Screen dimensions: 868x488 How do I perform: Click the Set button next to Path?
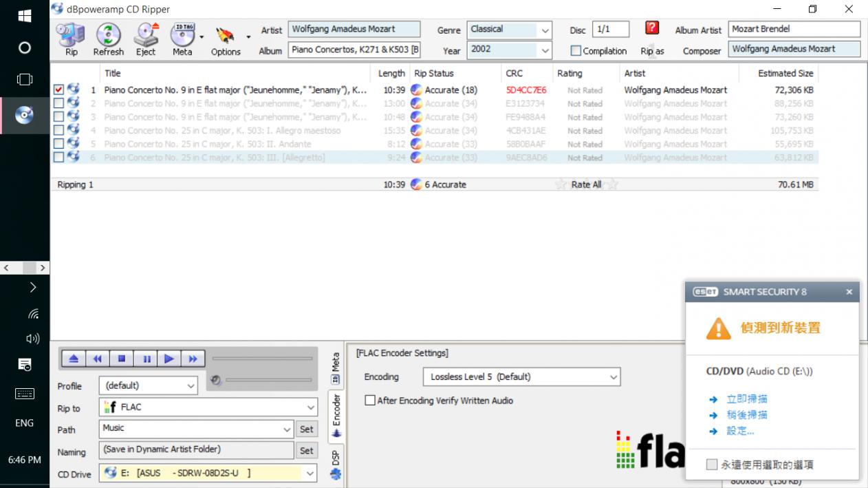tap(307, 429)
